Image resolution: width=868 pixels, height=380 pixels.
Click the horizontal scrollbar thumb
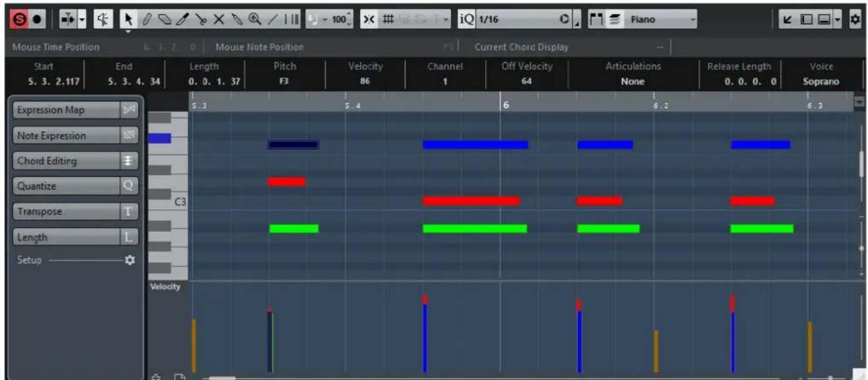tap(222, 378)
